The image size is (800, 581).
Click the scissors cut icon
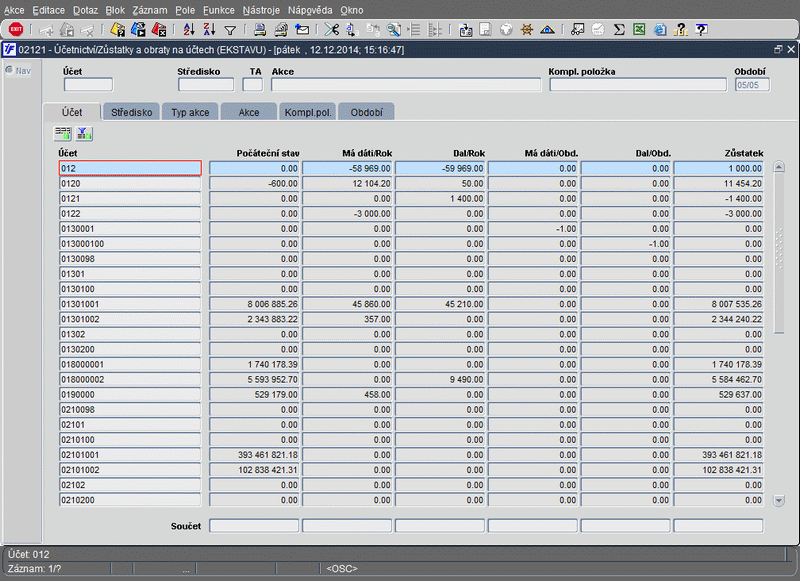332,30
